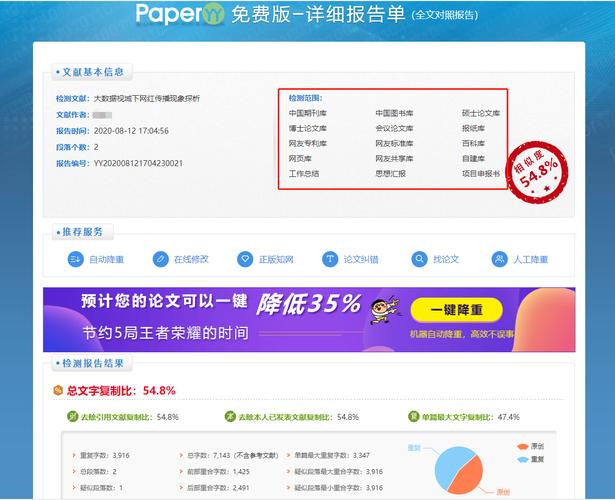This screenshot has height=500, width=615.
Task: Click 网友专利库 in detection scope
Action: pyautogui.click(x=308, y=144)
